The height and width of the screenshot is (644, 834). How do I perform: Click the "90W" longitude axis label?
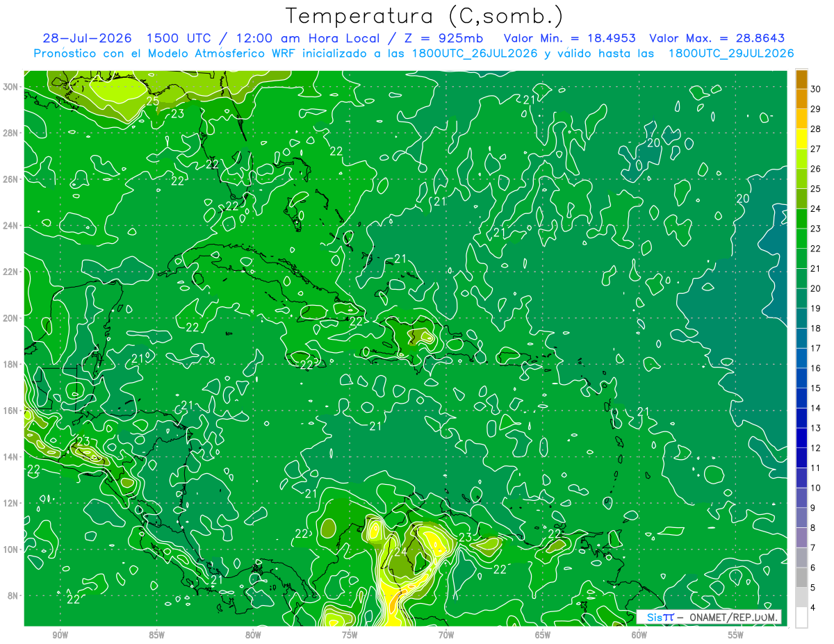tap(60, 634)
